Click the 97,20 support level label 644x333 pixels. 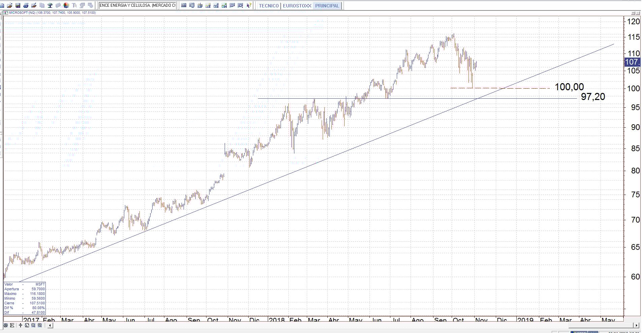point(593,97)
